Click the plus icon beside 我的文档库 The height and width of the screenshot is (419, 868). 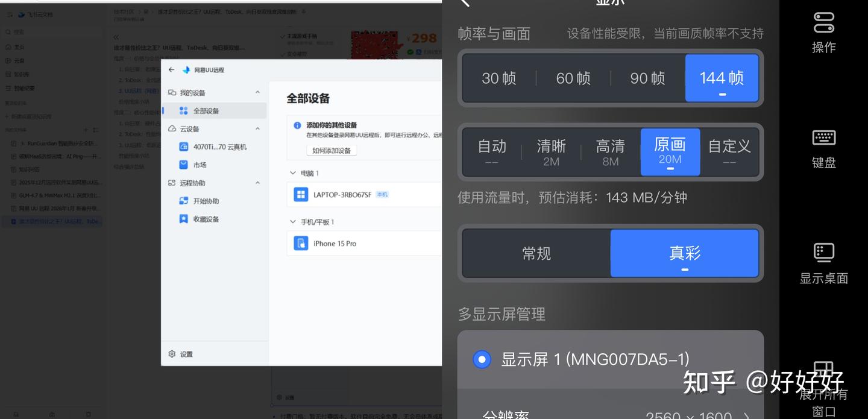click(x=86, y=130)
